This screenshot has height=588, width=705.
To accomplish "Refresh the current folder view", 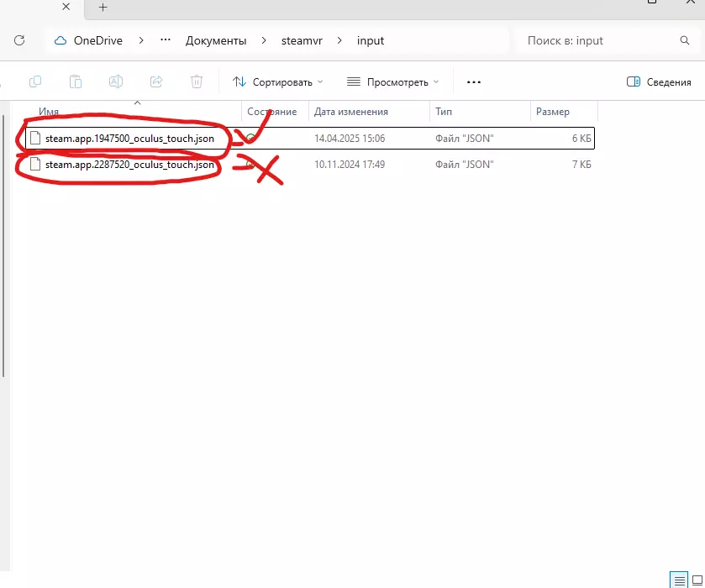I will [19, 40].
